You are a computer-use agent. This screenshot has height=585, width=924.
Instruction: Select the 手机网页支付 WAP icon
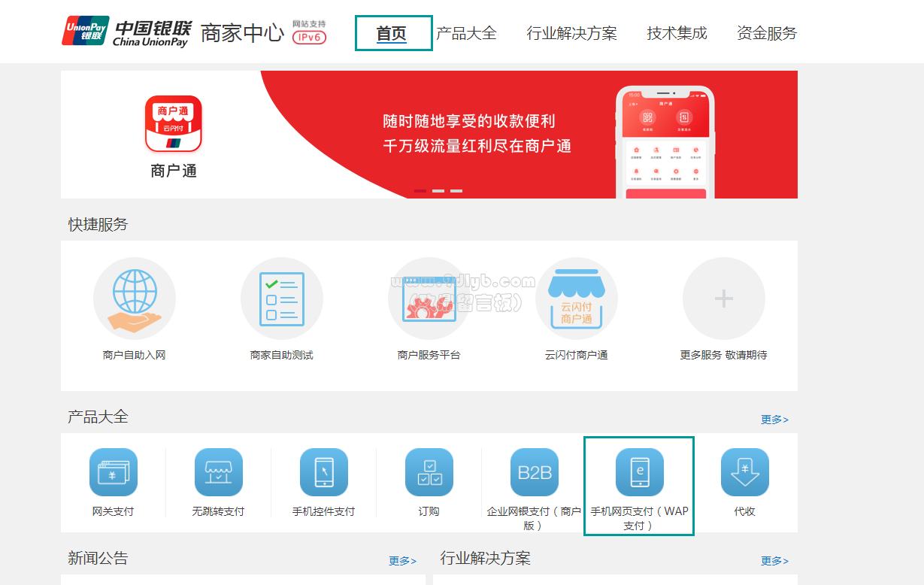click(x=640, y=472)
